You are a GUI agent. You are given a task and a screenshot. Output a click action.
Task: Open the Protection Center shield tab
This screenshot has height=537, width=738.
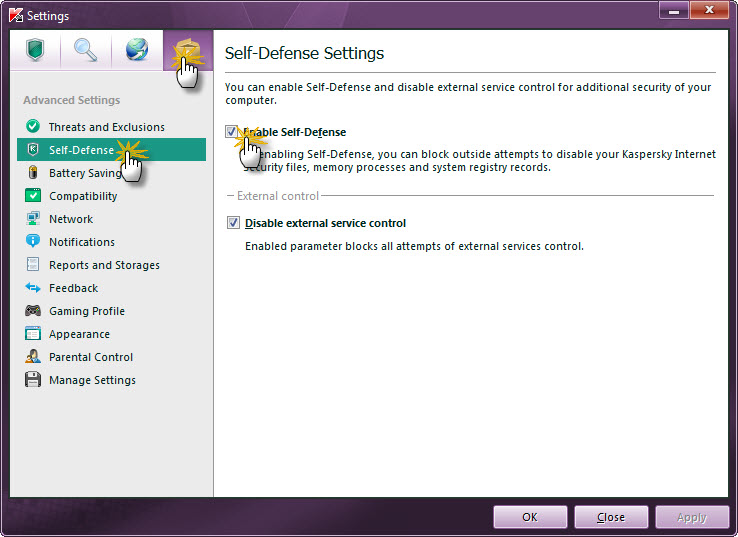(x=35, y=50)
